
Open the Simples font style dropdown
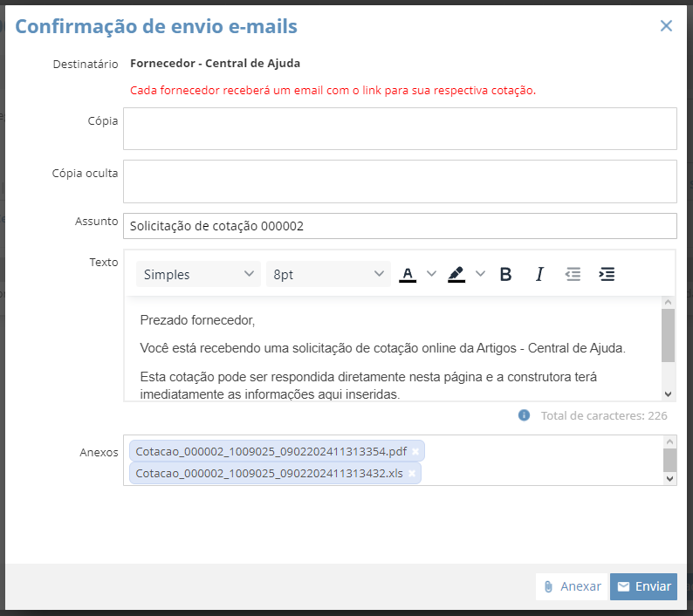[x=198, y=275]
